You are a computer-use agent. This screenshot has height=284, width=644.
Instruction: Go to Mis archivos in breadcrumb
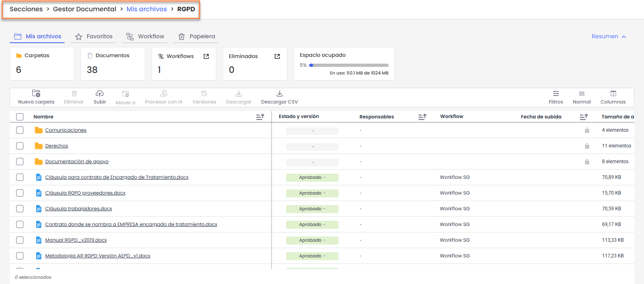tap(146, 9)
